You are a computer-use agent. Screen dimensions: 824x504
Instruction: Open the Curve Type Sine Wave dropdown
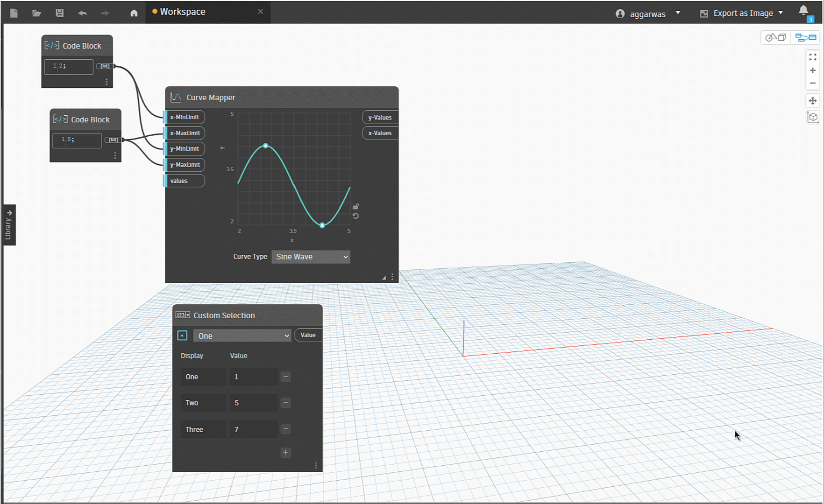[x=311, y=257]
